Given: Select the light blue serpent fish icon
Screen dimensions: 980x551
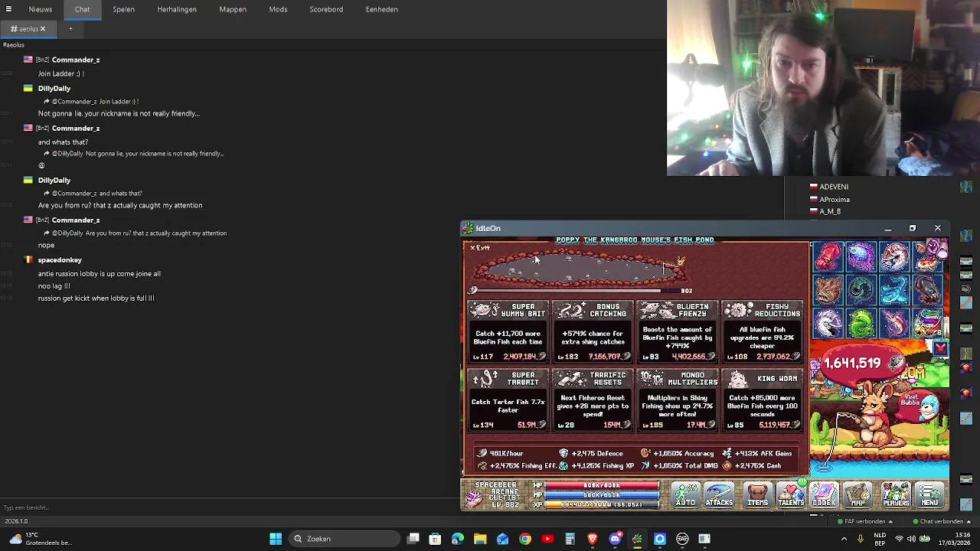Looking at the screenshot, I should 893,291.
